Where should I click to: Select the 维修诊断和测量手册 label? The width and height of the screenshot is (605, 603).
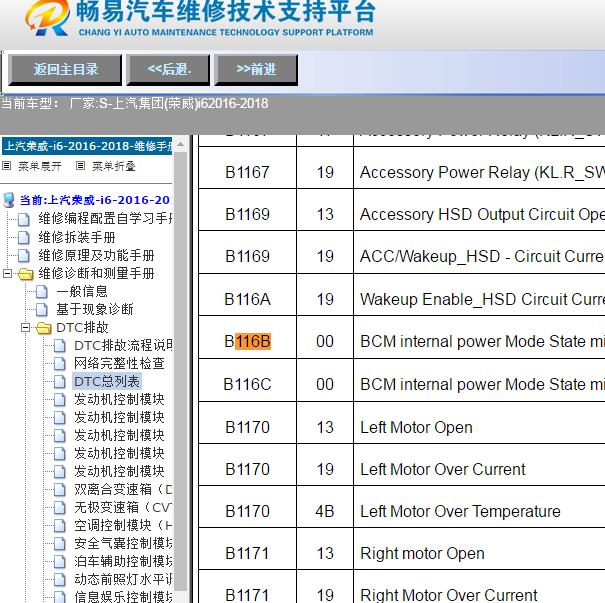coord(96,274)
